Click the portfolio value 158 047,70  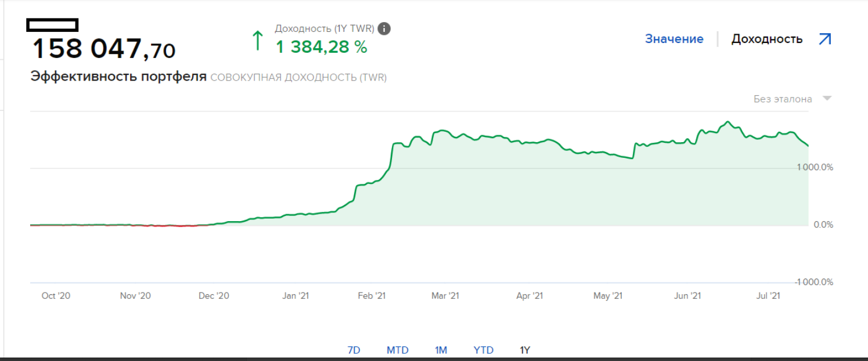[x=103, y=49]
